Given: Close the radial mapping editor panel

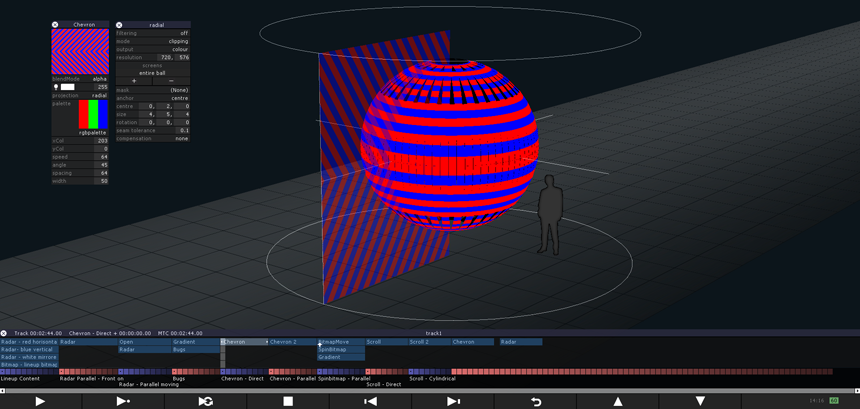Looking at the screenshot, I should point(119,25).
